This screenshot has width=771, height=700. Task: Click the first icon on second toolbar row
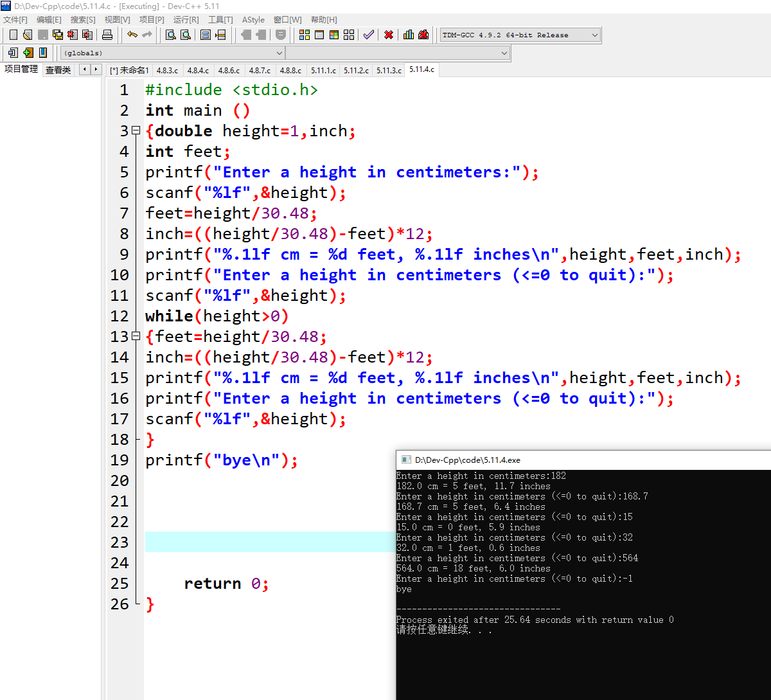pyautogui.click(x=13, y=53)
